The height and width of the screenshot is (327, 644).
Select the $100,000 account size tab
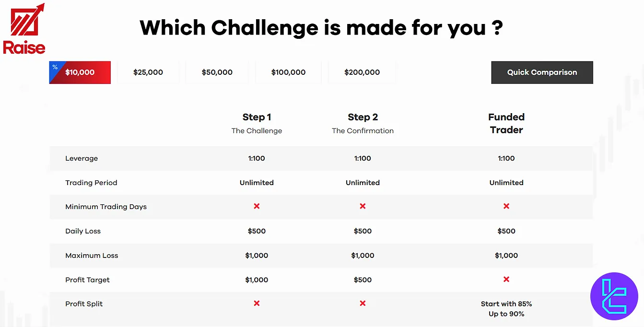pyautogui.click(x=288, y=72)
